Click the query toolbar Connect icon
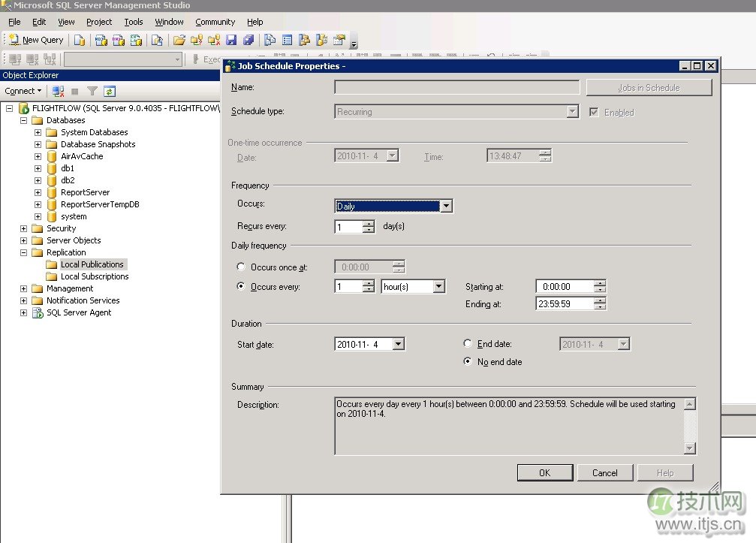 15,59
